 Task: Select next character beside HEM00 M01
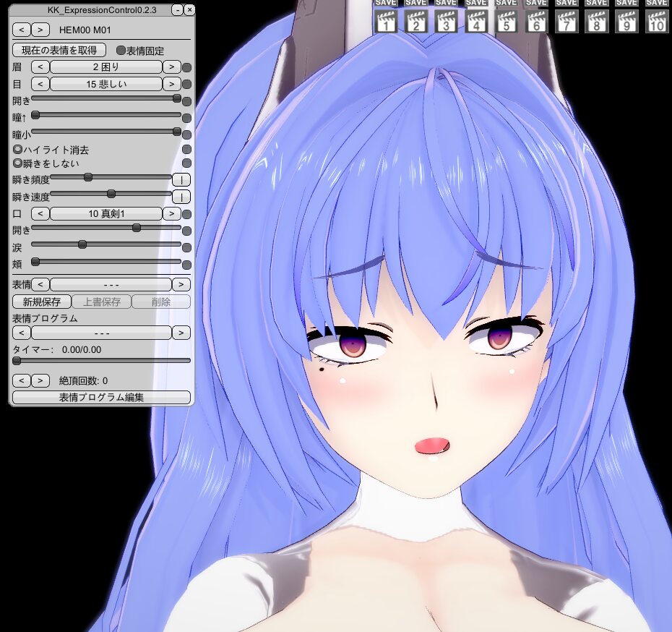coord(40,30)
